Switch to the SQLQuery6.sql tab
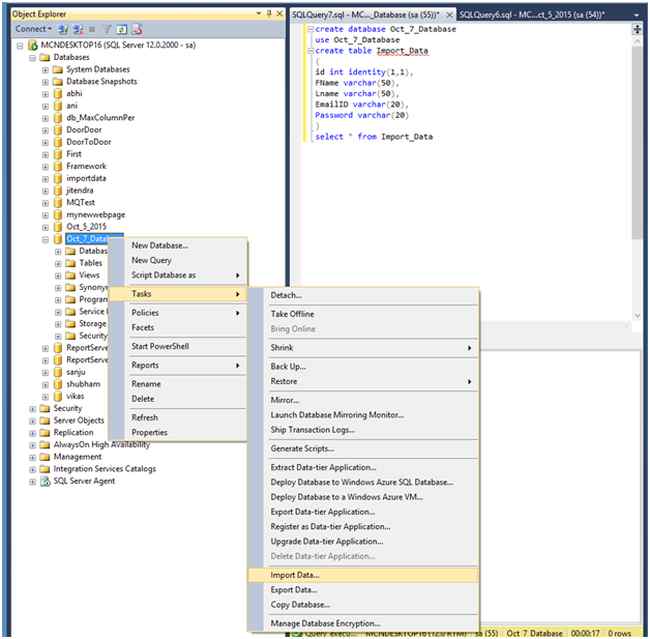The image size is (650, 639). (531, 15)
